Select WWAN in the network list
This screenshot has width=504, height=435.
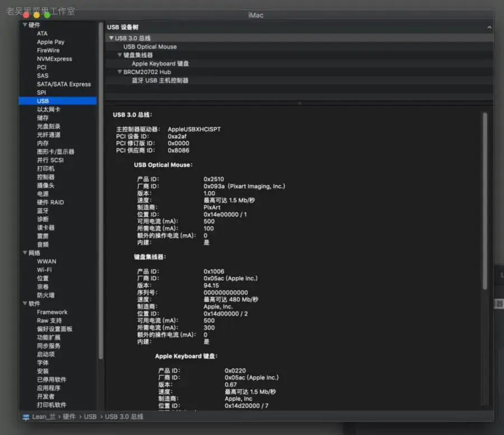tap(46, 261)
